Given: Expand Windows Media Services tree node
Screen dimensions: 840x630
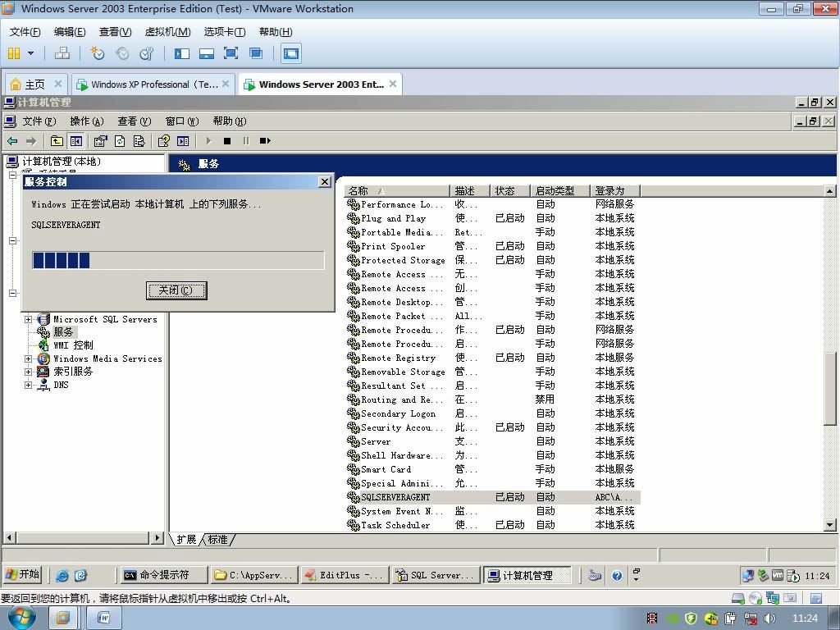Looking at the screenshot, I should (x=29, y=359).
